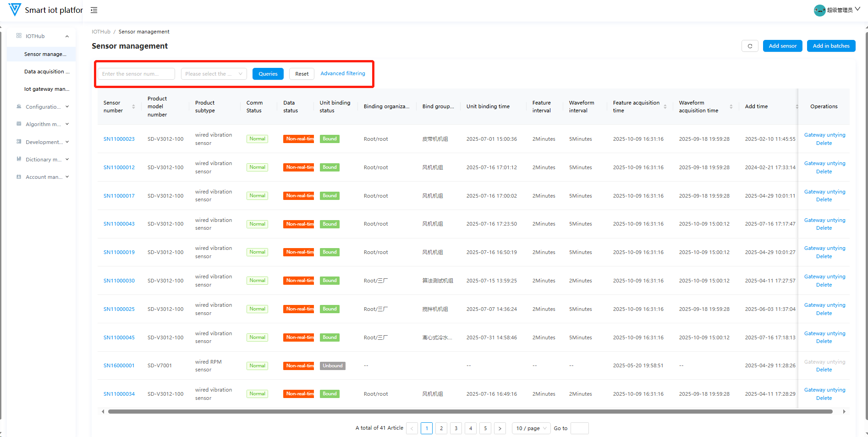This screenshot has width=868, height=437.
Task: Expand the Algorithm management menu
Action: (x=43, y=124)
